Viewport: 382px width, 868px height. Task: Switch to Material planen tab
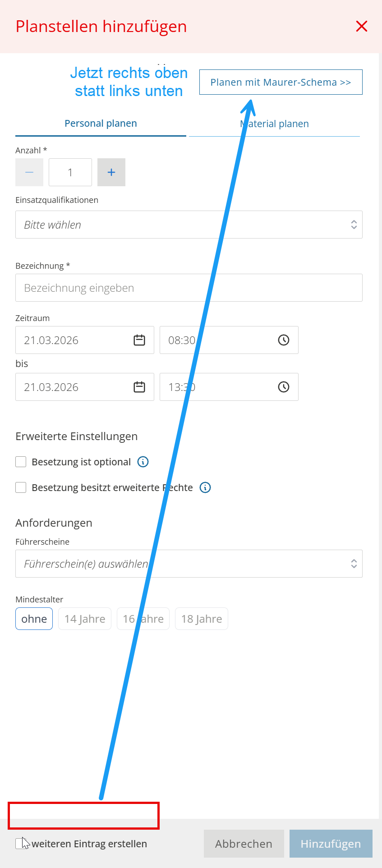click(x=274, y=124)
